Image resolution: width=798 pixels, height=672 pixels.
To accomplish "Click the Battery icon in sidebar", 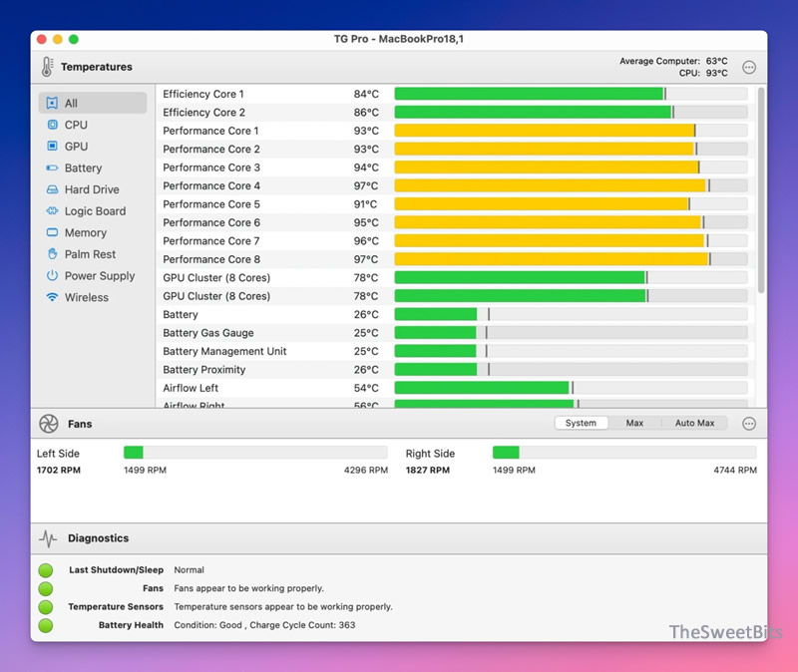I will pos(52,168).
